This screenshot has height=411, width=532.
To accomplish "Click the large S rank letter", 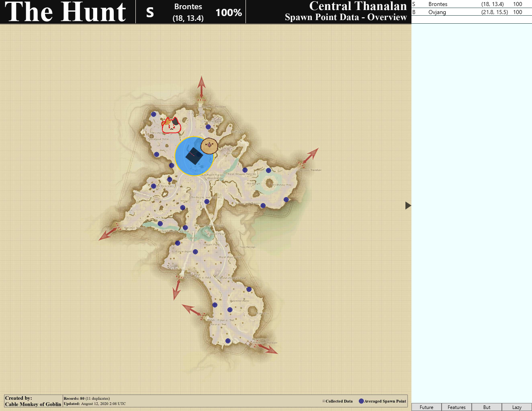I will pos(150,12).
